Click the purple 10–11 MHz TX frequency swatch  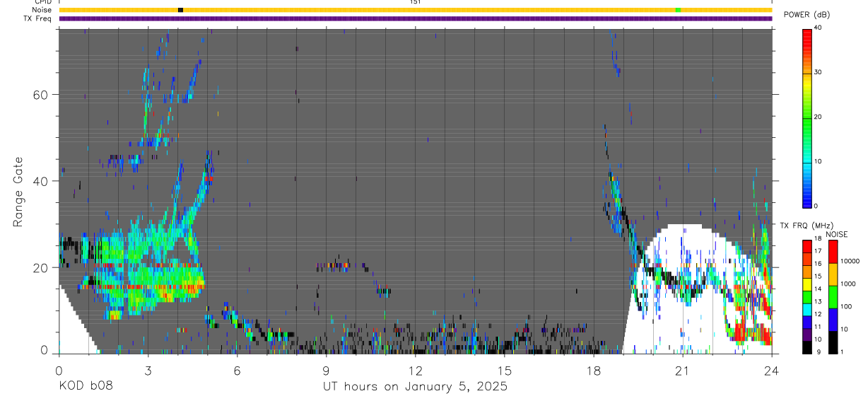coord(807,335)
